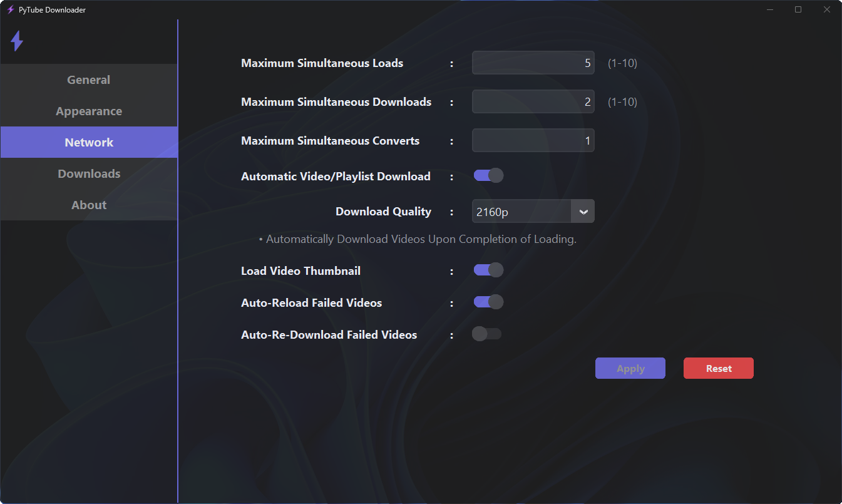Viewport: 842px width, 504px height.
Task: Enable Auto-Re-Download Failed Videos switch
Action: click(x=487, y=334)
